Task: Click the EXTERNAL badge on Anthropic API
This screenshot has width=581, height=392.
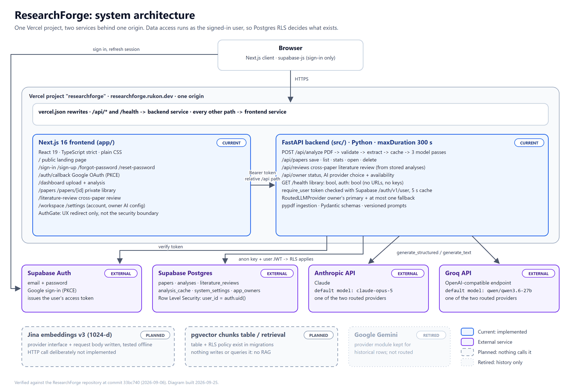Action: pyautogui.click(x=408, y=273)
